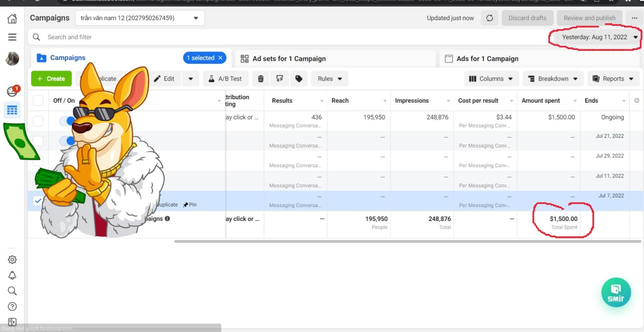Click the A/B Test flask button
This screenshot has height=332, width=644.
[225, 79]
